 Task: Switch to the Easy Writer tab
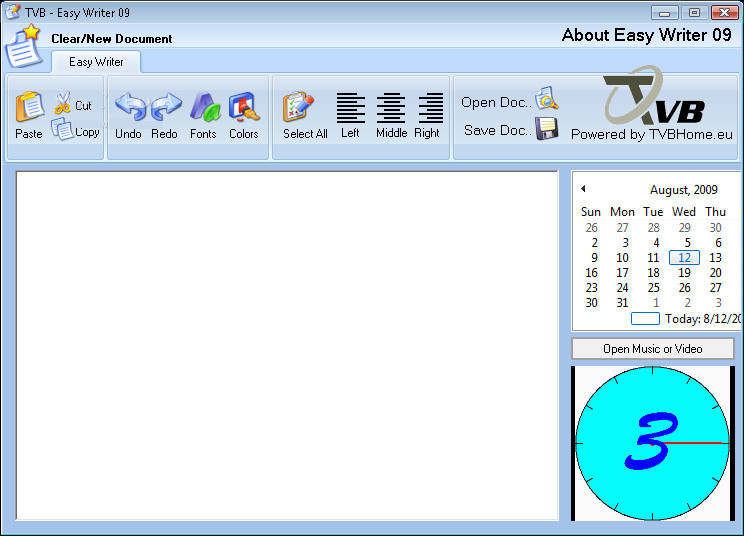coord(96,62)
